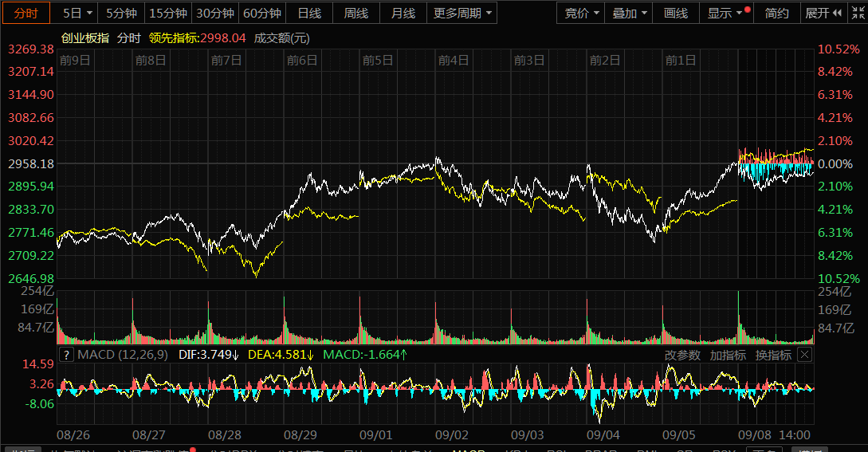Click the 成交额(元) label
This screenshot has width=868, height=452.
[x=282, y=38]
